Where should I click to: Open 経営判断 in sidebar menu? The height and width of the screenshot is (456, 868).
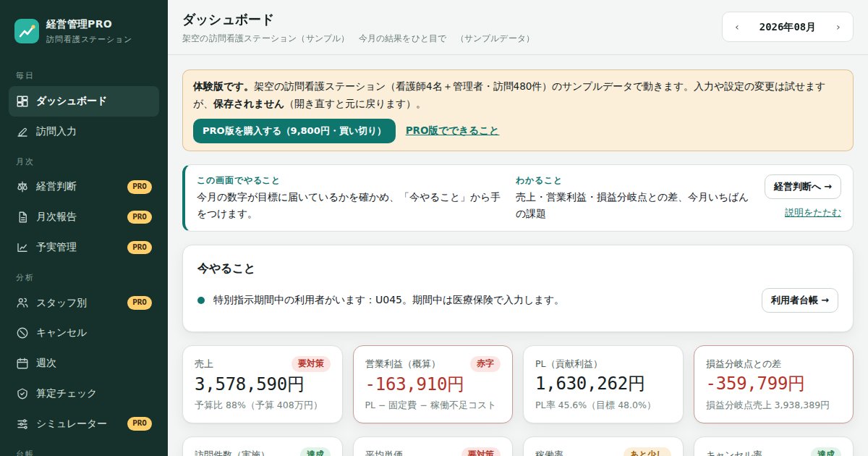pyautogui.click(x=84, y=187)
